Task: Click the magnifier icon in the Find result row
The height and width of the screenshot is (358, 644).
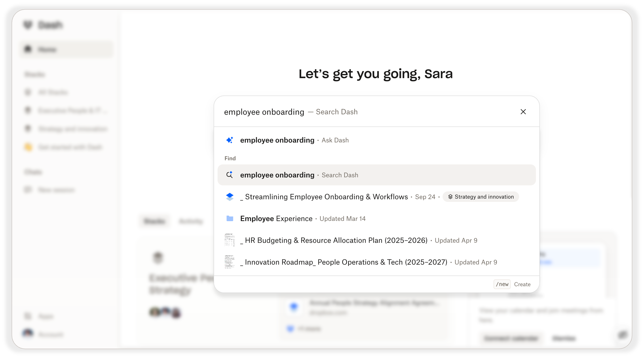Action: [x=229, y=175]
